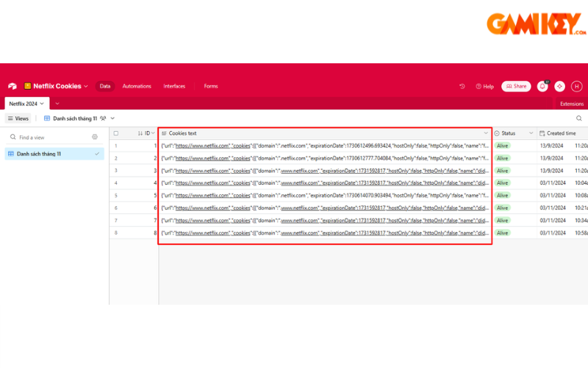
Task: Click the ID column sort icon
Action: 140,133
